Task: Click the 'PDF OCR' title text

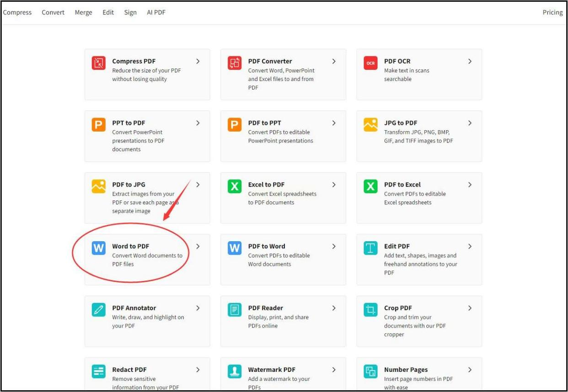Action: point(397,61)
